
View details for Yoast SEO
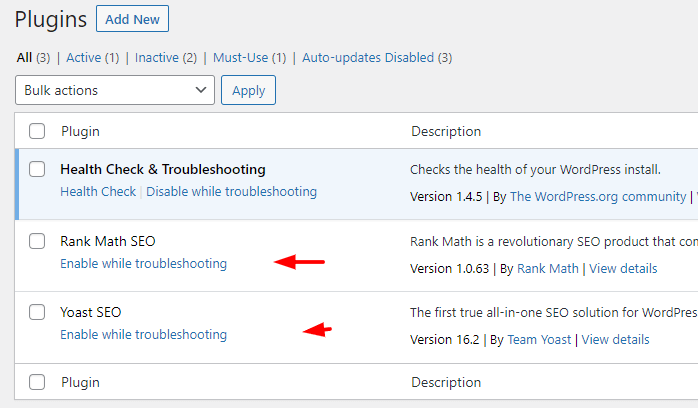(x=615, y=340)
